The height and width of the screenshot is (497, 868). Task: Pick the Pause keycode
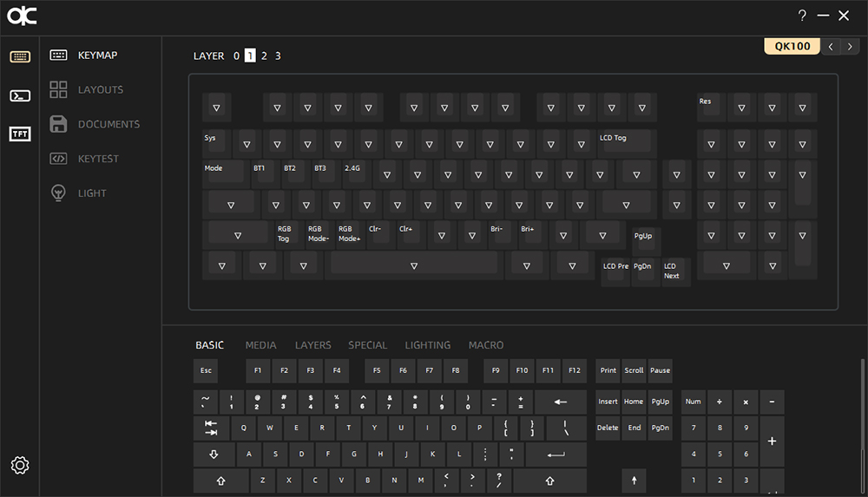(x=660, y=371)
